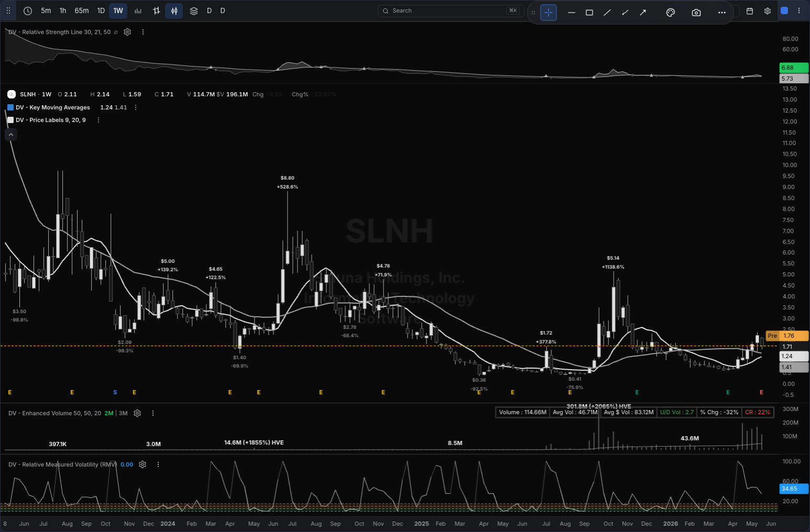
Task: Open Relative Strength Line settings gear
Action: 127,32
